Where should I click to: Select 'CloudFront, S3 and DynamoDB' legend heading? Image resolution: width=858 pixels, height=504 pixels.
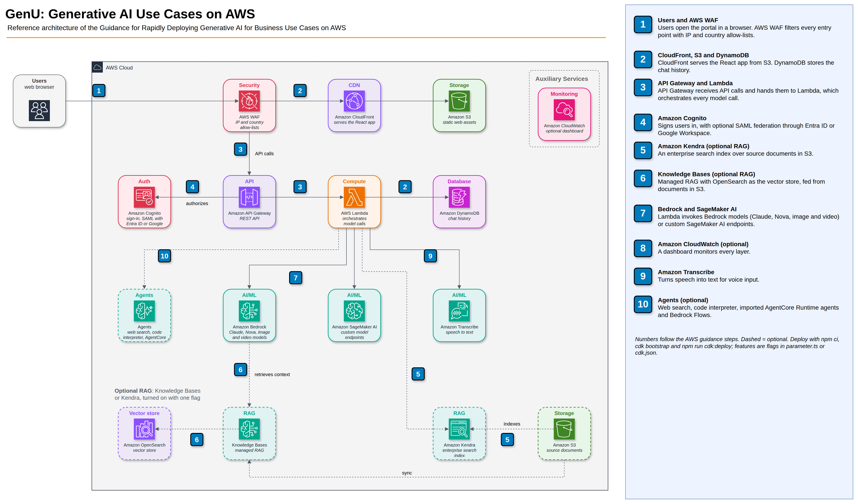703,55
